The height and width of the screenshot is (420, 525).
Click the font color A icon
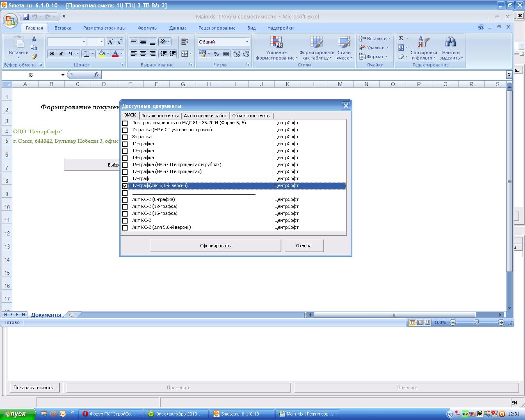point(115,54)
